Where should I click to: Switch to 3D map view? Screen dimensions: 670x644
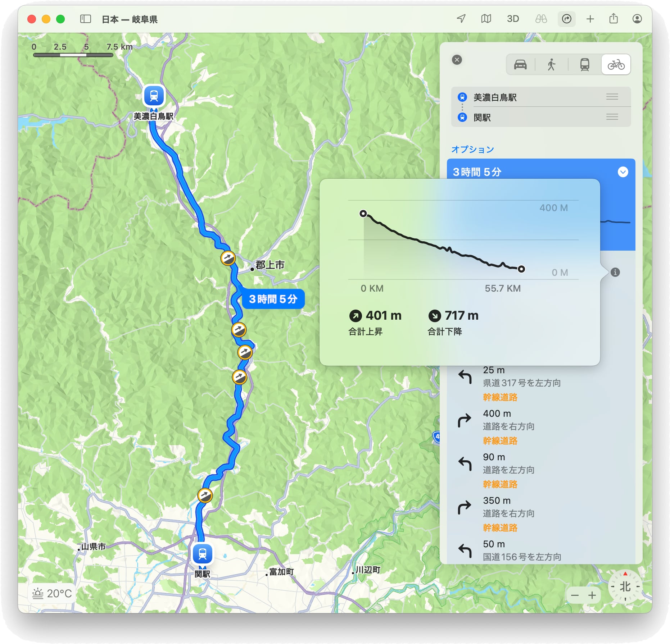coord(513,19)
